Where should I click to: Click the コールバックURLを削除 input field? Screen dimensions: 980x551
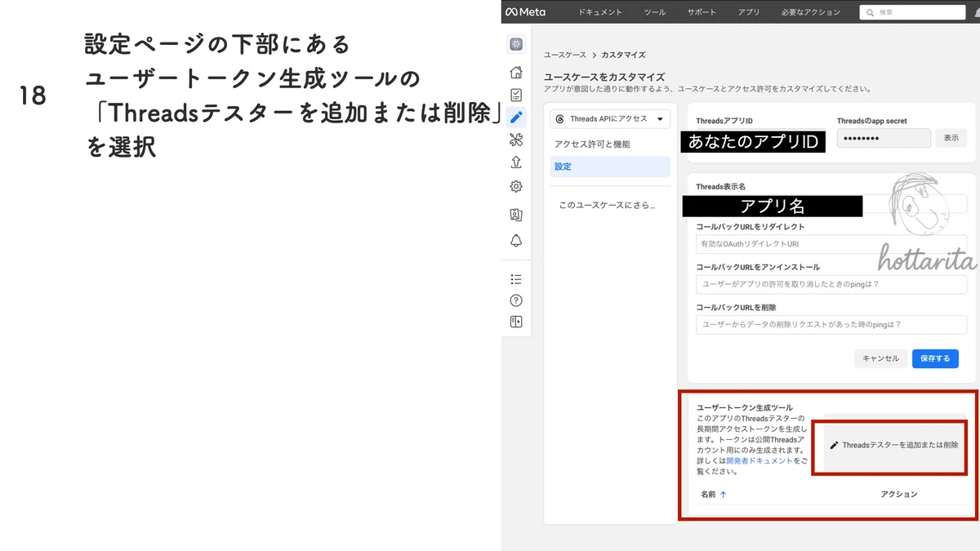pos(831,324)
